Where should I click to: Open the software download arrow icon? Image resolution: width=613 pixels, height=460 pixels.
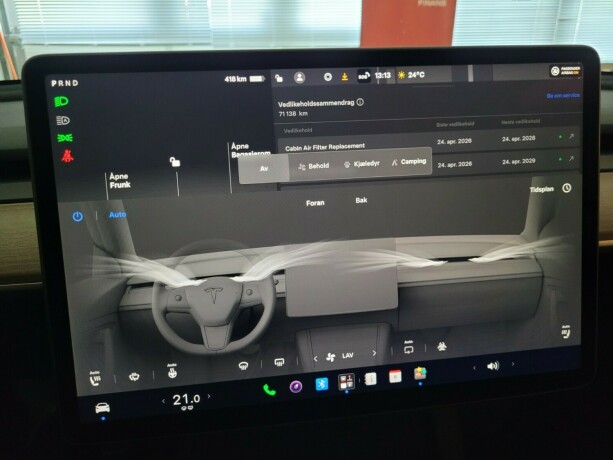point(344,77)
